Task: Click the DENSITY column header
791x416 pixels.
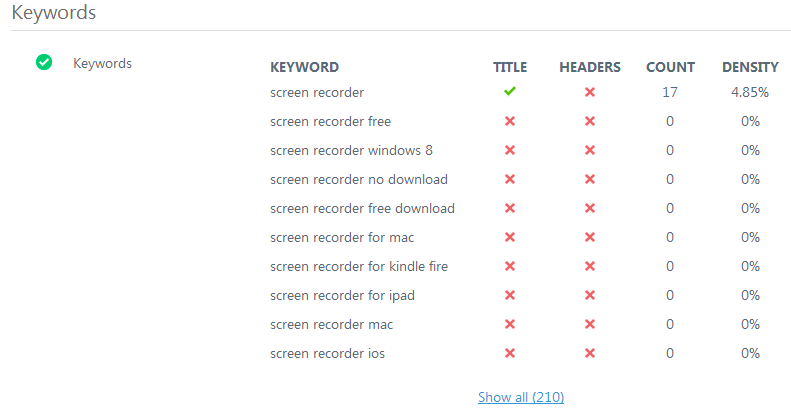Action: (750, 67)
